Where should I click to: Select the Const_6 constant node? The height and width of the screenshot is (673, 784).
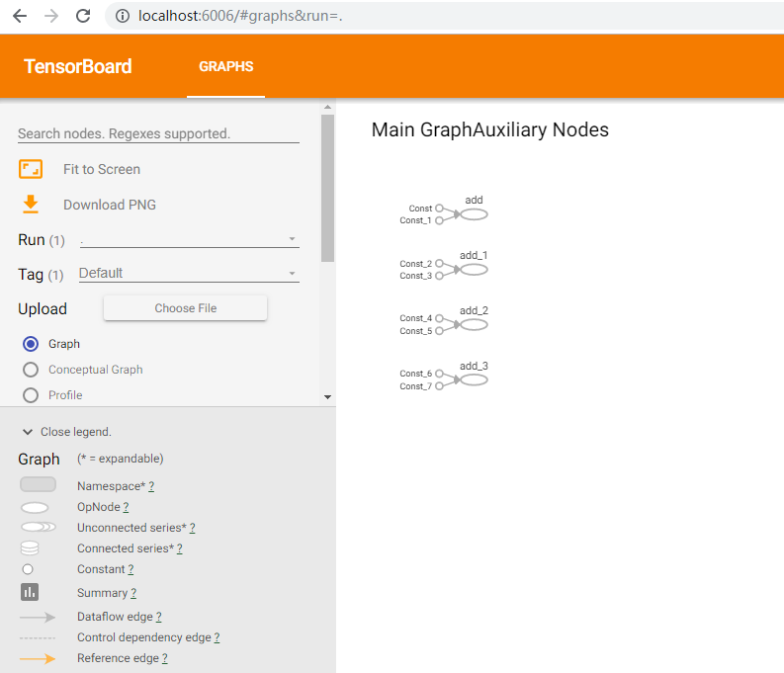click(439, 374)
